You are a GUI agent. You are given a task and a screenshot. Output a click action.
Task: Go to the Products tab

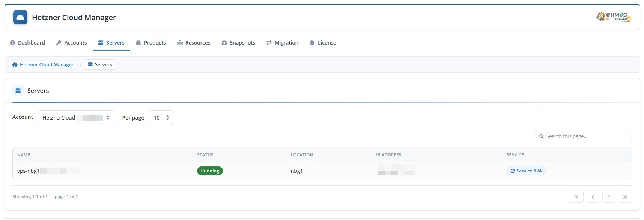pyautogui.click(x=151, y=43)
